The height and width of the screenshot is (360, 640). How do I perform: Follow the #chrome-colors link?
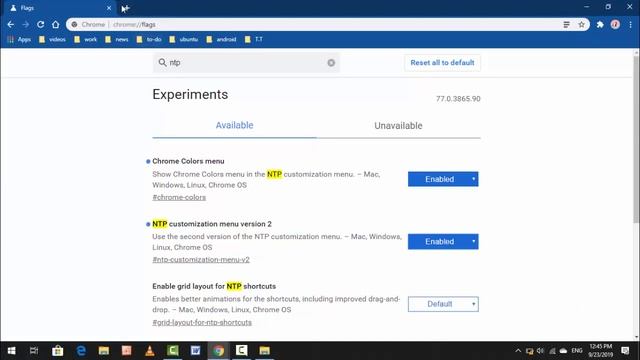pyautogui.click(x=179, y=197)
